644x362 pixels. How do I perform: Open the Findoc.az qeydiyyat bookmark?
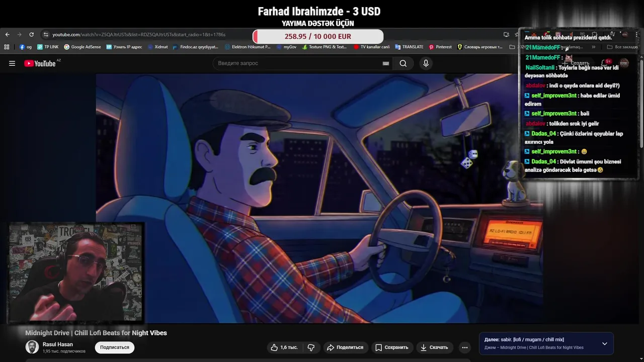coord(196,47)
